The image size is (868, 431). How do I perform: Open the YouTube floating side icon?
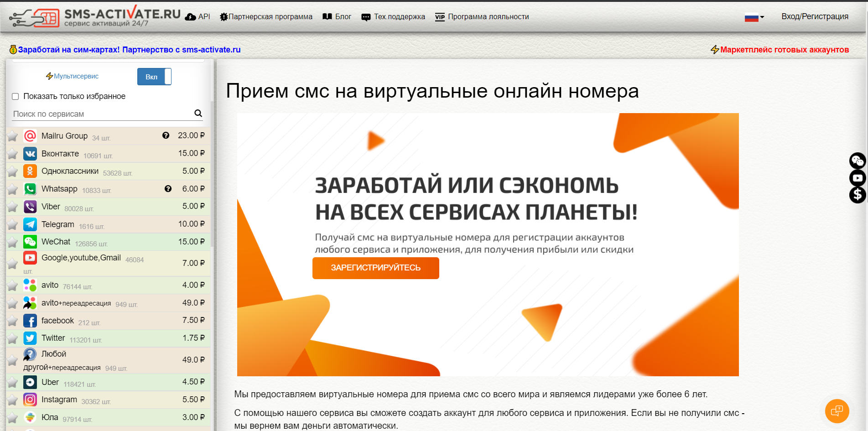858,178
